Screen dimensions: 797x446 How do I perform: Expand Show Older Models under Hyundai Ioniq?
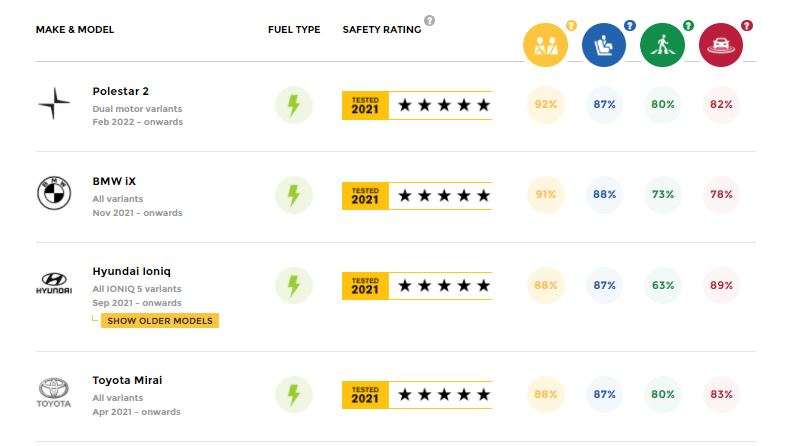[160, 321]
